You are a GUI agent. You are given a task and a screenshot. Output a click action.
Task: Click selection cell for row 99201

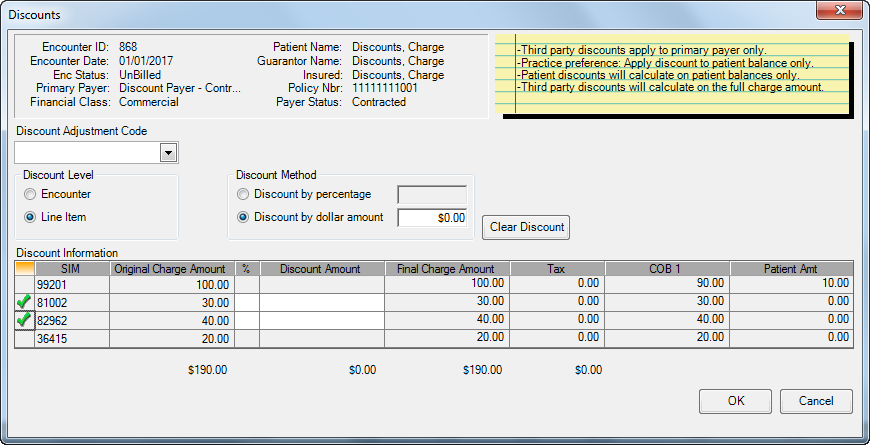click(x=24, y=284)
